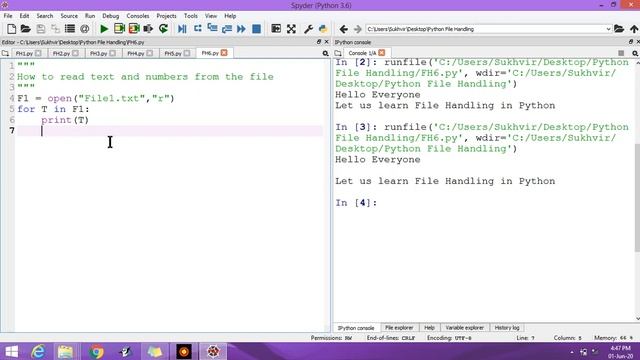Browse console tabs with the folder icon
This screenshot has width=640, height=360.
point(338,53)
